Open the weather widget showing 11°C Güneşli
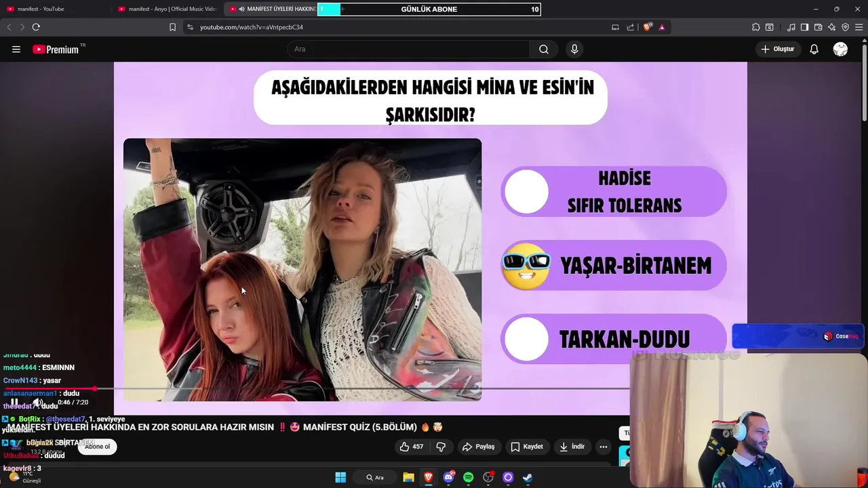The width and height of the screenshot is (868, 488). coord(24,477)
